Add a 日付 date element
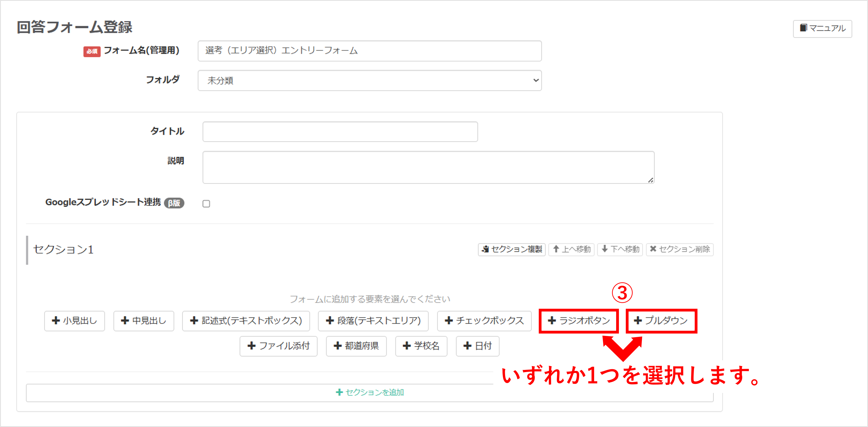 (x=478, y=346)
